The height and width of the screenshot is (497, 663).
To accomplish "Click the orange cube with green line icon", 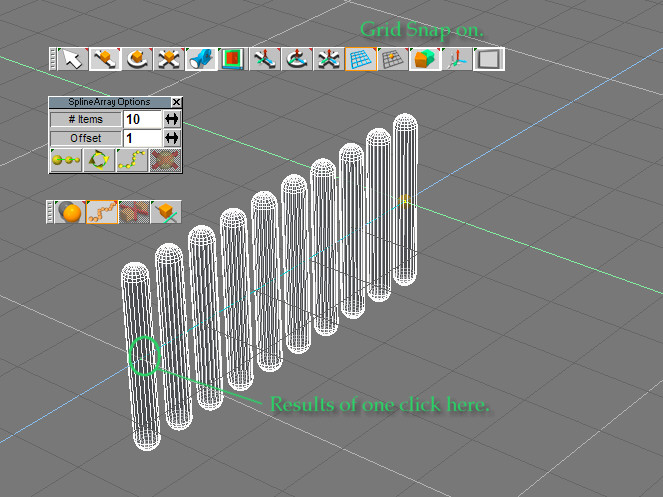I will pyautogui.click(x=165, y=212).
